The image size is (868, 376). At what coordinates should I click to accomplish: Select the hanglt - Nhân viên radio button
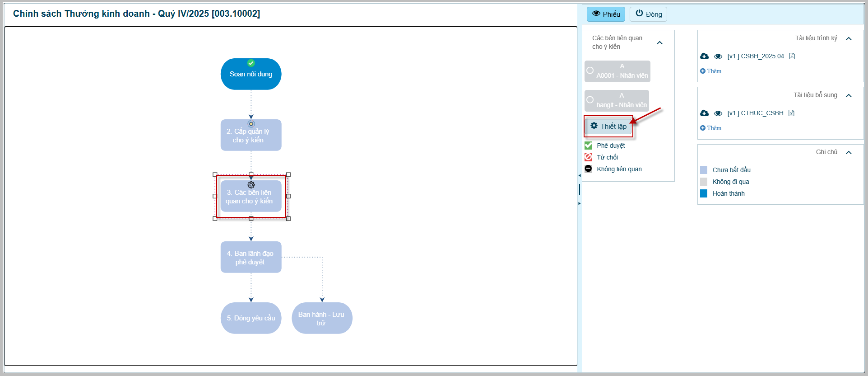[590, 100]
